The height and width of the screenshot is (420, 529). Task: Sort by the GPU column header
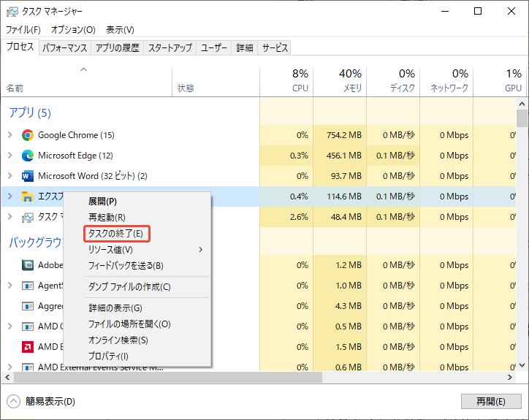coord(499,81)
